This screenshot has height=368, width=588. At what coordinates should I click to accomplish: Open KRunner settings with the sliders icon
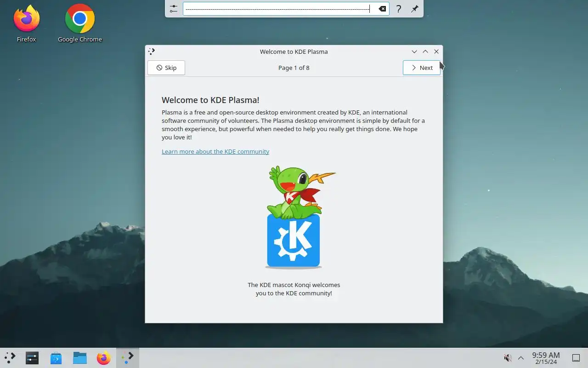tap(173, 9)
